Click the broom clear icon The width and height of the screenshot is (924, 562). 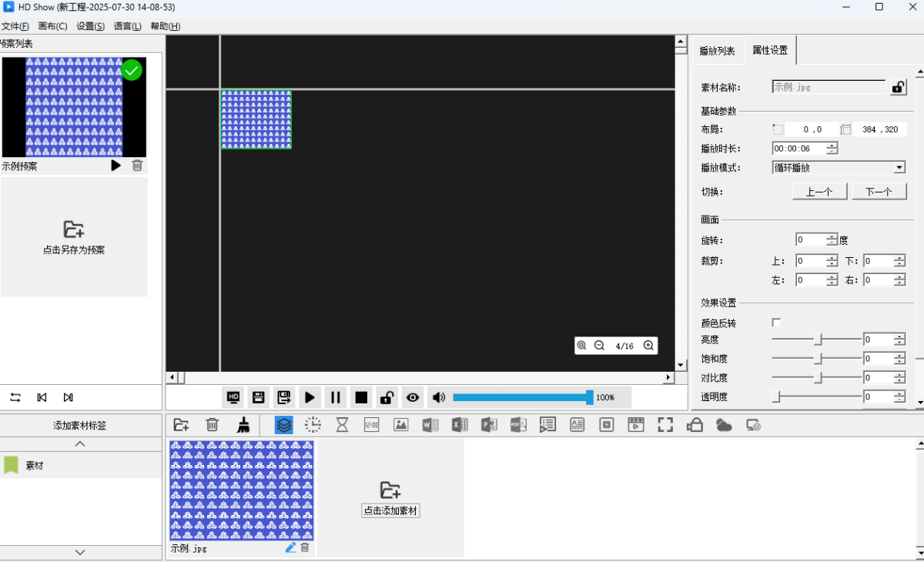point(243,425)
